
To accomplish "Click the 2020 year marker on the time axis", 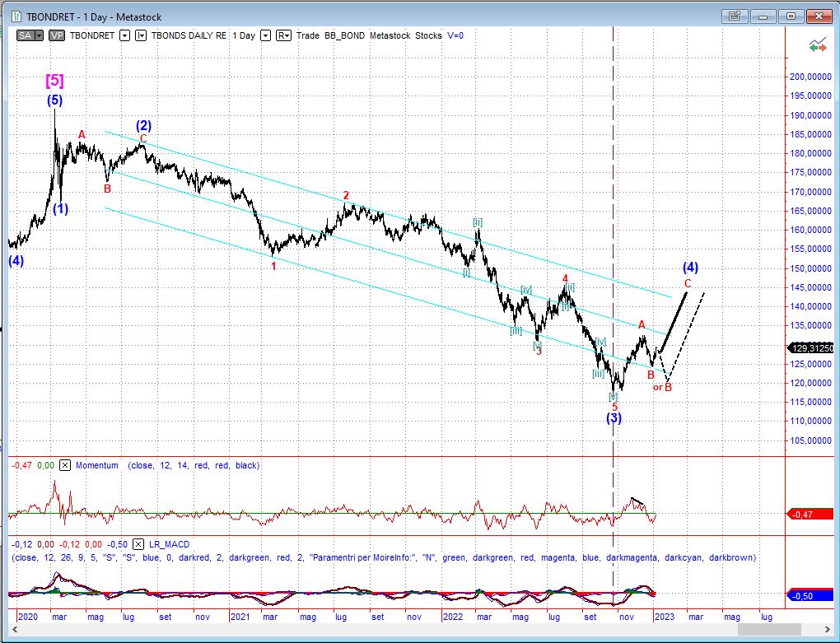I will [28, 617].
